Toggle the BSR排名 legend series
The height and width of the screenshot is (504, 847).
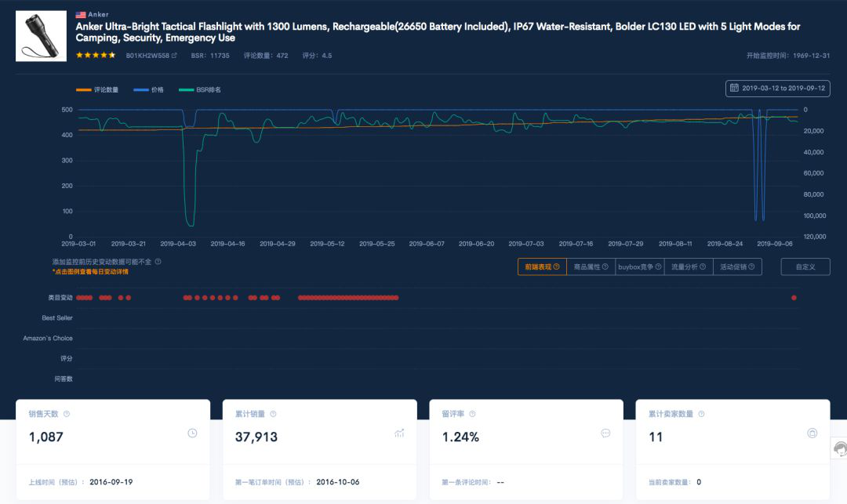point(200,89)
